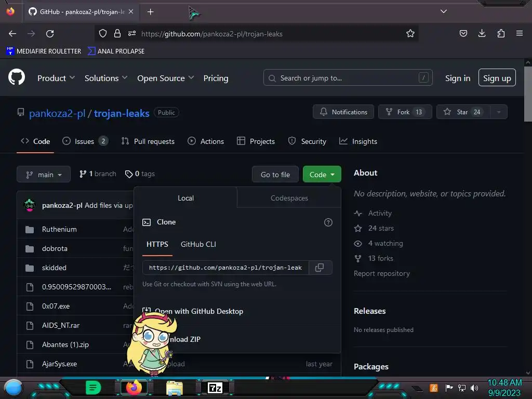532x399 pixels.
Task: Switch to the Insights tab
Action: coord(358,141)
